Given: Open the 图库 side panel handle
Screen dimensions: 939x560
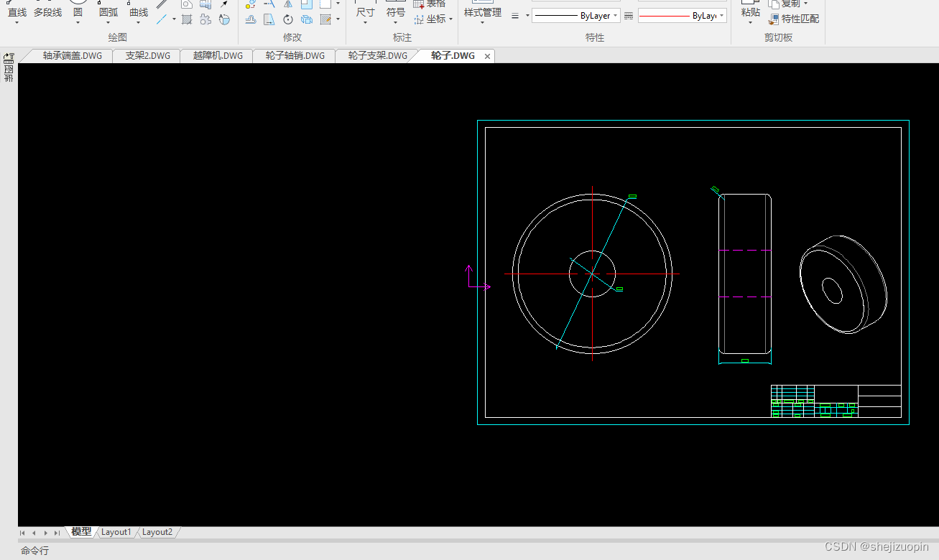Looking at the screenshot, I should pyautogui.click(x=9, y=68).
